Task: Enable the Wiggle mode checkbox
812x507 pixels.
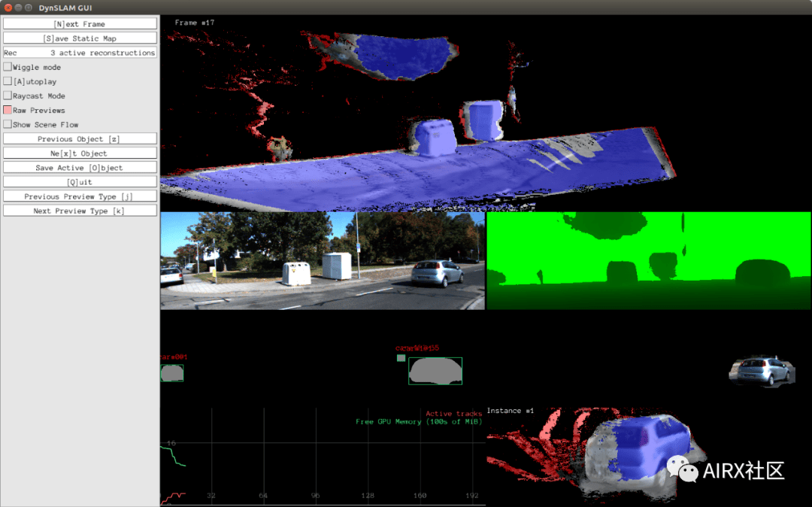Action: tap(8, 67)
